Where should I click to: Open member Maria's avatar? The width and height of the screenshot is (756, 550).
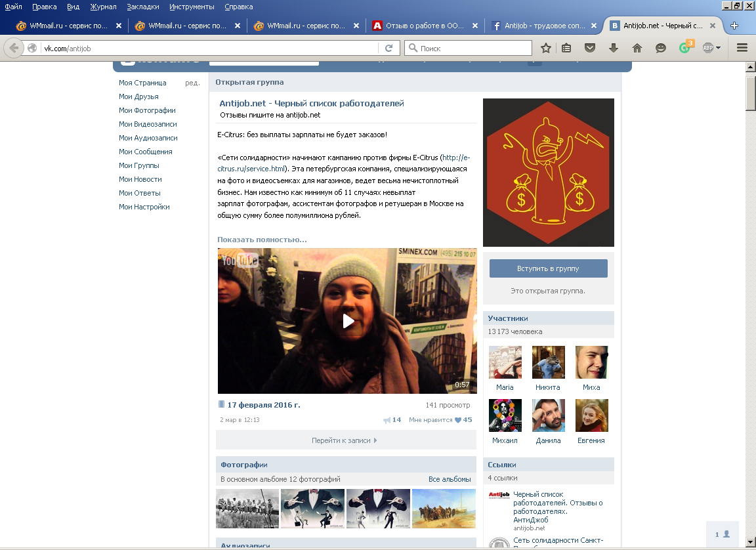[505, 362]
